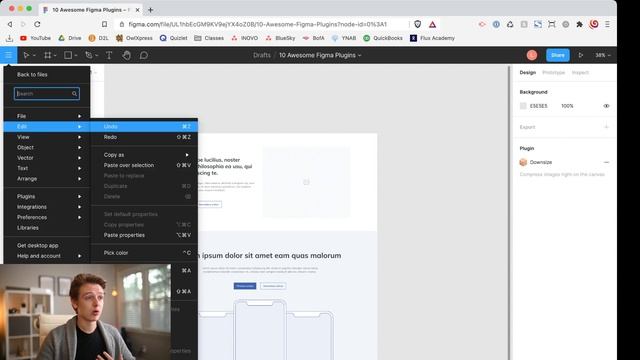This screenshot has height=360, width=640.
Task: Click the search magnifier in menu search
Action: (x=74, y=94)
